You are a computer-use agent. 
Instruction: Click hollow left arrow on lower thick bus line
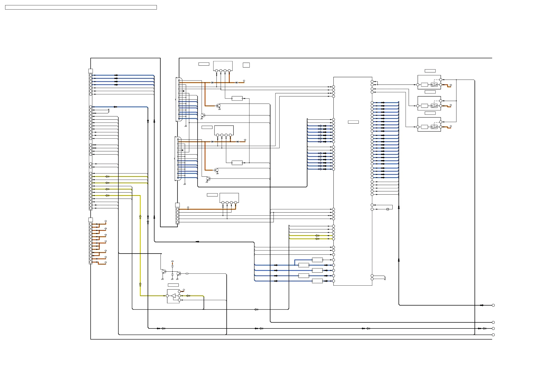[x=256, y=309]
